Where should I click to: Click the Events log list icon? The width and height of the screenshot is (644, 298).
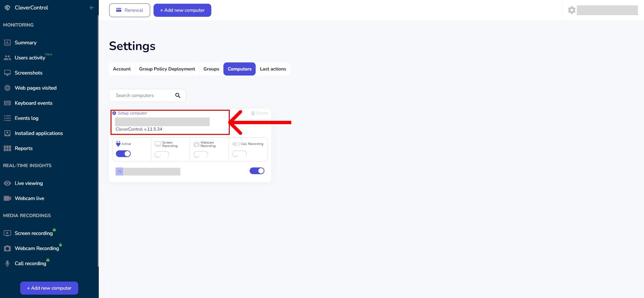pyautogui.click(x=7, y=118)
